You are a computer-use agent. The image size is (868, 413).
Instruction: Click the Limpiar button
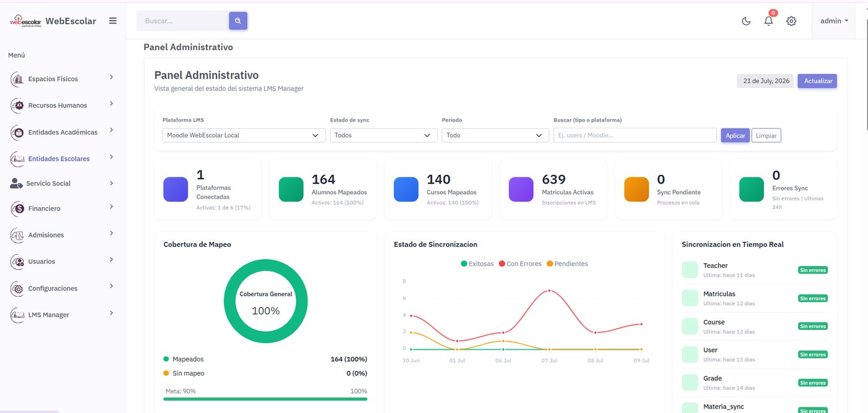(x=766, y=135)
